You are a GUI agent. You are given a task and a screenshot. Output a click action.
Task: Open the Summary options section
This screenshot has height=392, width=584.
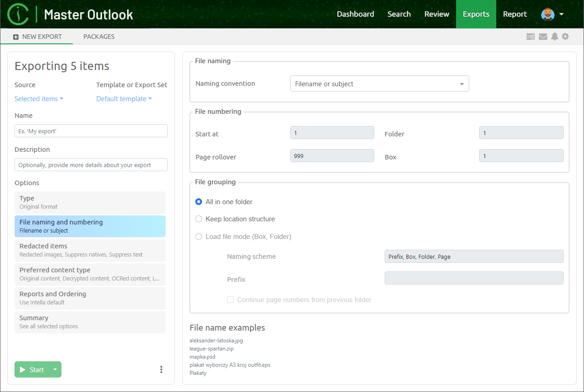click(90, 322)
